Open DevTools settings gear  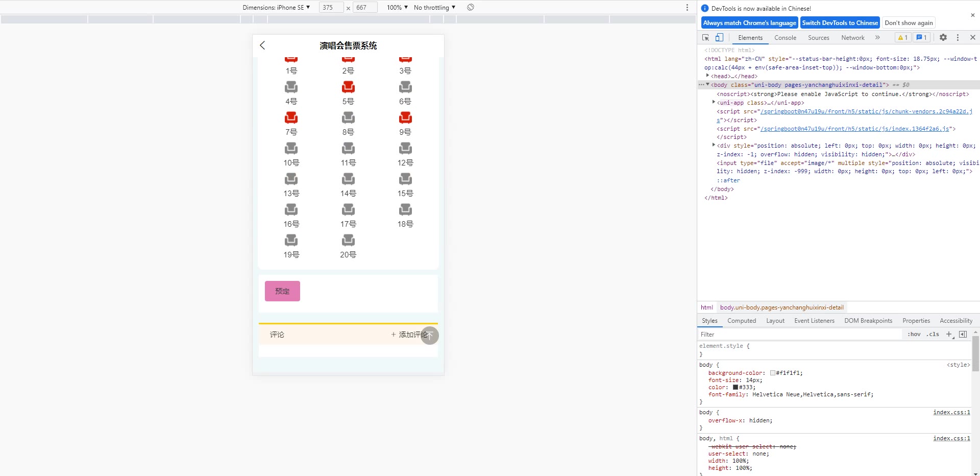[x=943, y=37]
